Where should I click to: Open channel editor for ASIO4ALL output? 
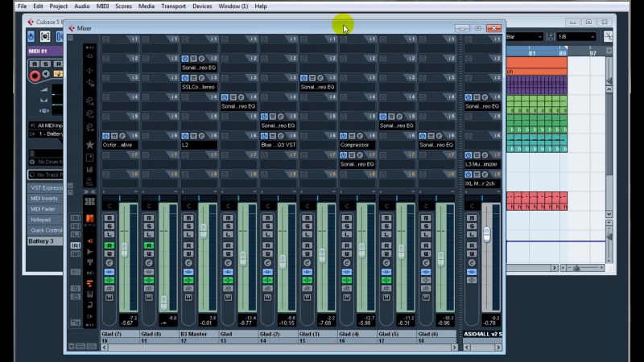[x=472, y=263]
